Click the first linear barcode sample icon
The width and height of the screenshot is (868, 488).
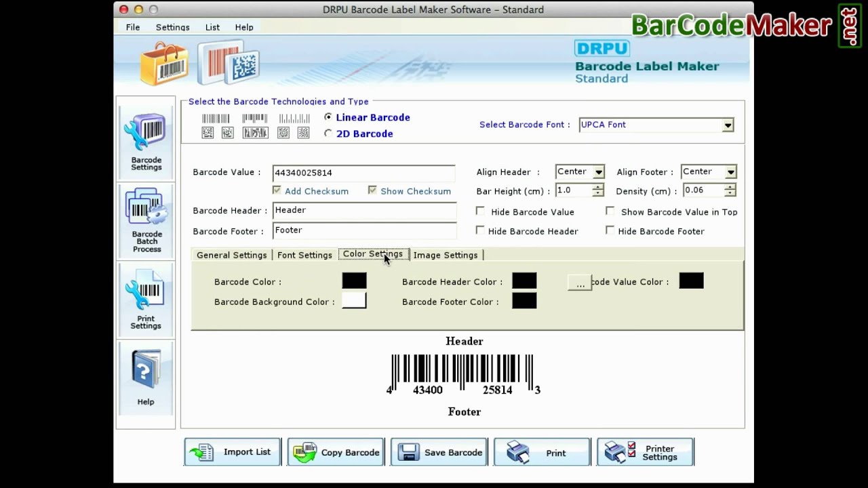point(216,119)
